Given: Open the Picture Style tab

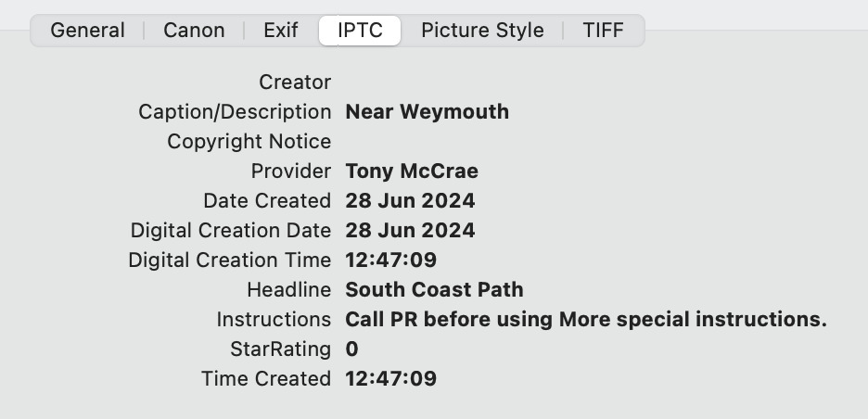Looking at the screenshot, I should tap(482, 30).
